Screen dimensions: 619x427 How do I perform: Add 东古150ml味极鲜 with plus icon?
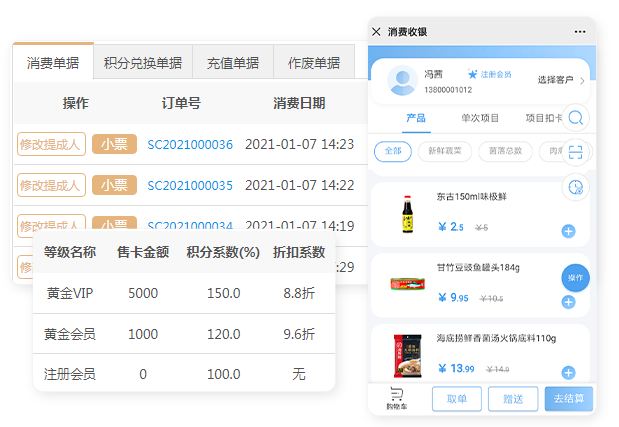568,231
